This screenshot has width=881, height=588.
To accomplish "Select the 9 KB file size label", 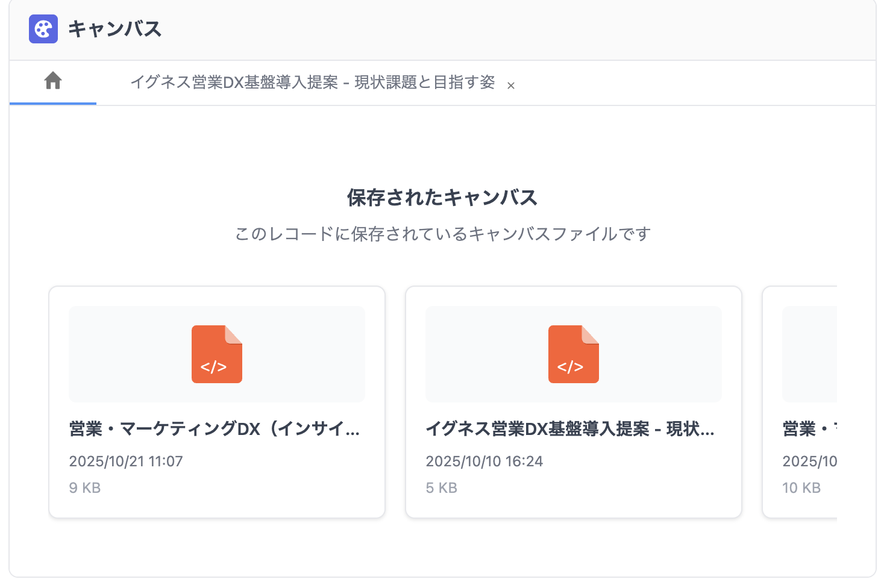I will 85,488.
